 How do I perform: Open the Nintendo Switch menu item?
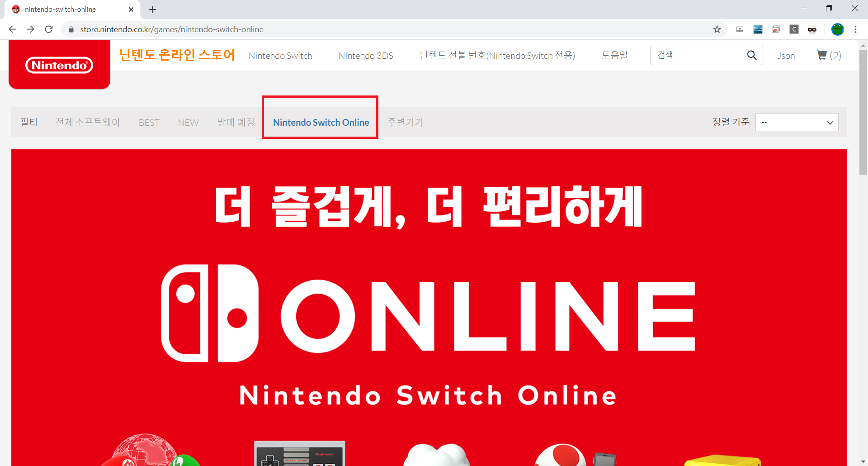click(280, 56)
